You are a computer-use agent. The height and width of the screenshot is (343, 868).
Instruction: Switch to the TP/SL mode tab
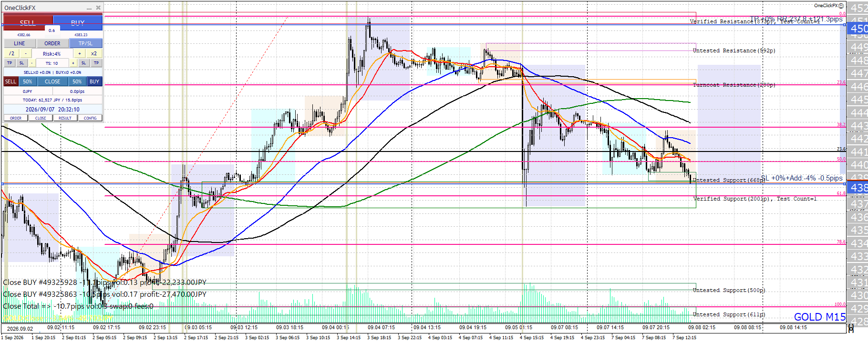click(x=86, y=43)
